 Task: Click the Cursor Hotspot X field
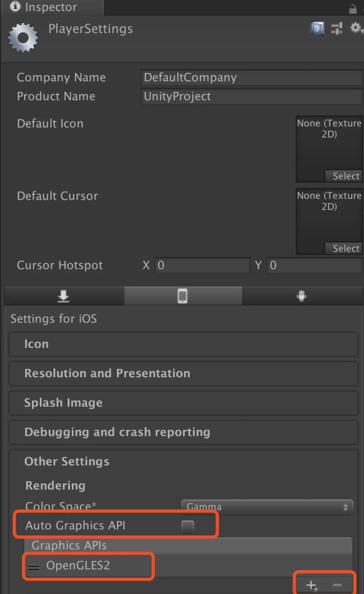202,265
